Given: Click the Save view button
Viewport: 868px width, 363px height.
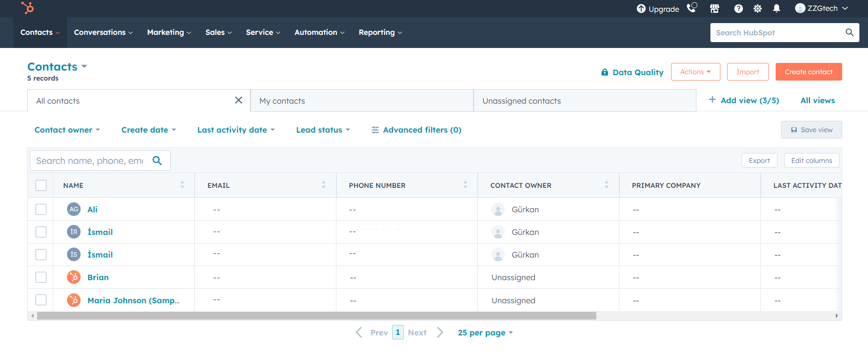Looking at the screenshot, I should [x=811, y=130].
